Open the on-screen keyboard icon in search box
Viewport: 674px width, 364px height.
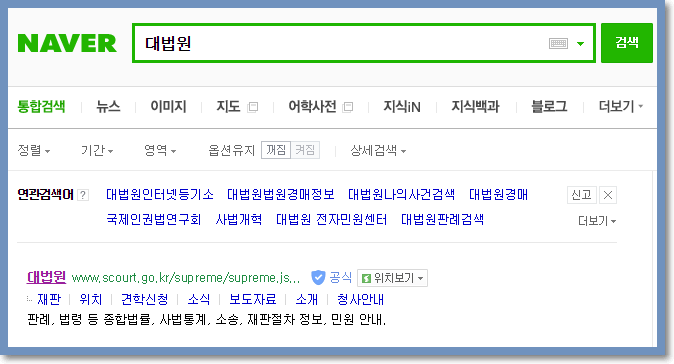tap(558, 43)
